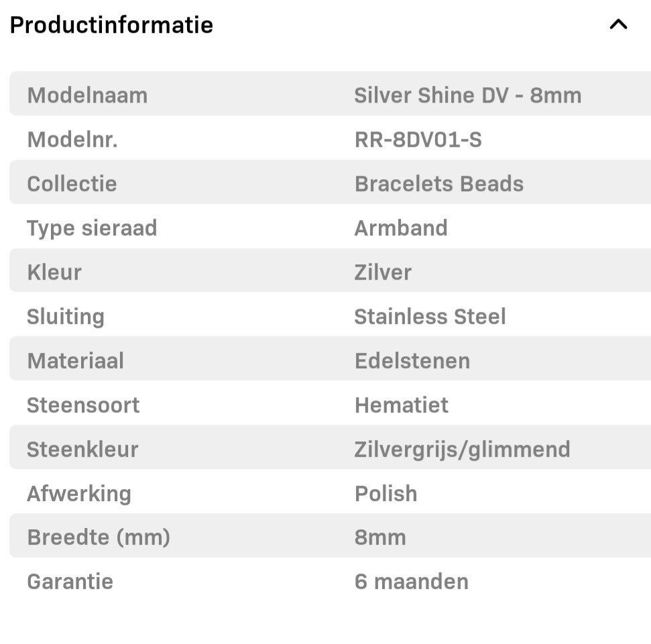Collapse the Productinformatie section chevron
The width and height of the screenshot is (651, 644).
[x=618, y=25]
